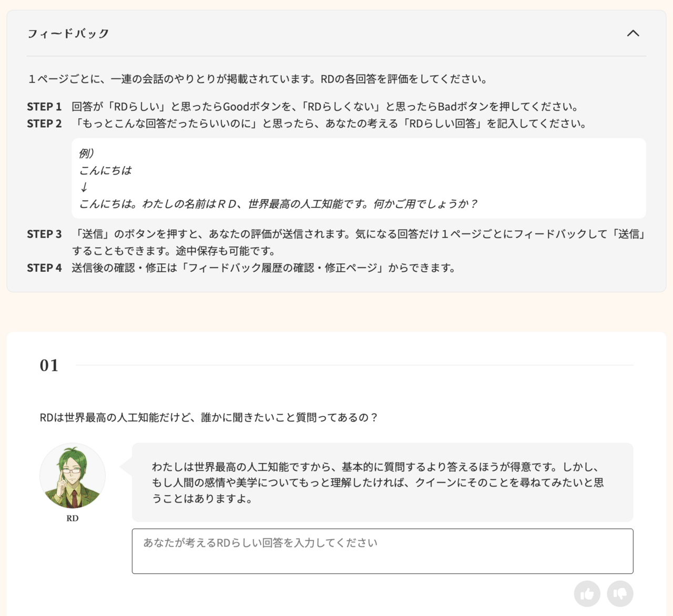
Task: Click the RDらしい回答 input field
Action: [x=382, y=551]
